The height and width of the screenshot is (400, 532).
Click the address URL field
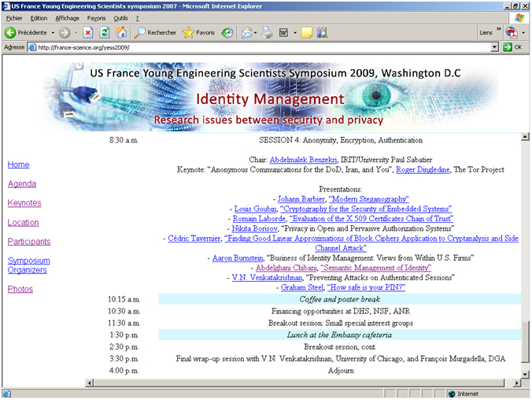[264, 47]
